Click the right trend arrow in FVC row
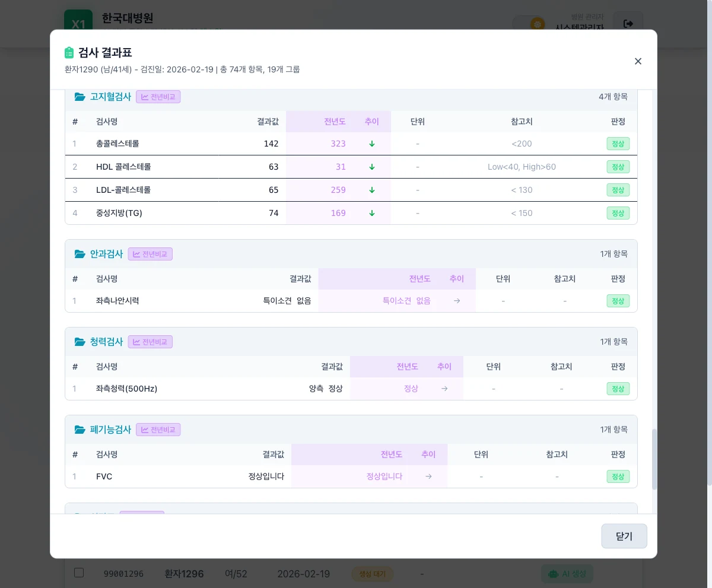This screenshot has width=712, height=588. [428, 476]
